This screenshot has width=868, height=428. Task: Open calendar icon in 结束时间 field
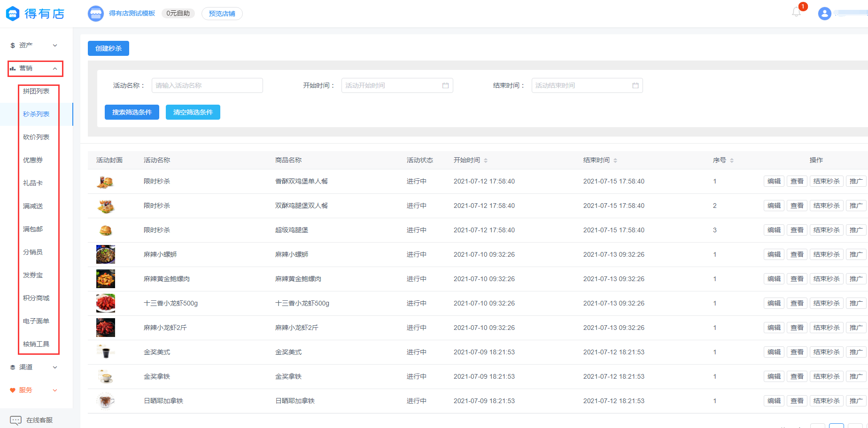point(635,85)
